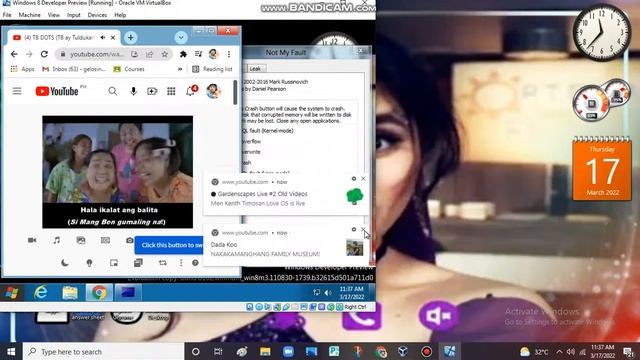Open the Chrome profile avatar
Screen dimensions: 640x360
[x=213, y=54]
